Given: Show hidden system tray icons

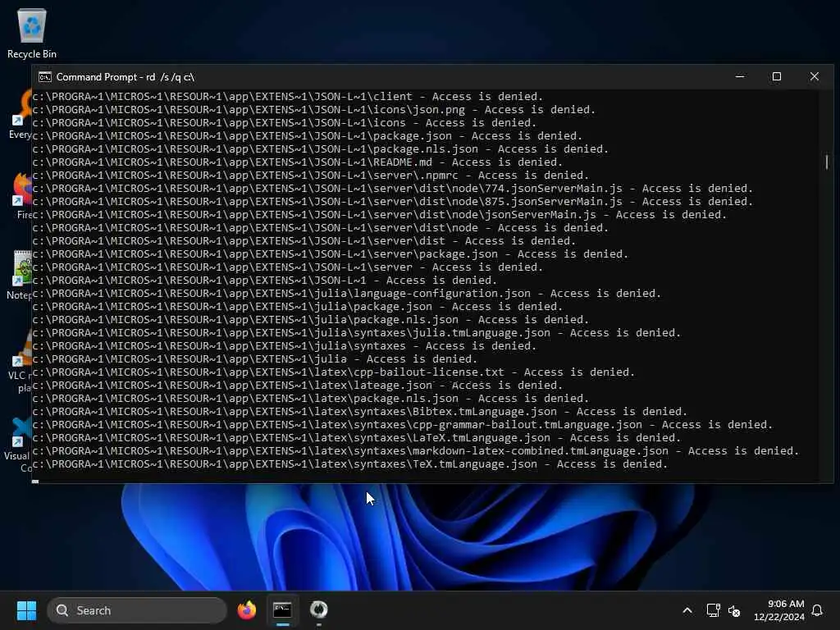Looking at the screenshot, I should tap(687, 610).
